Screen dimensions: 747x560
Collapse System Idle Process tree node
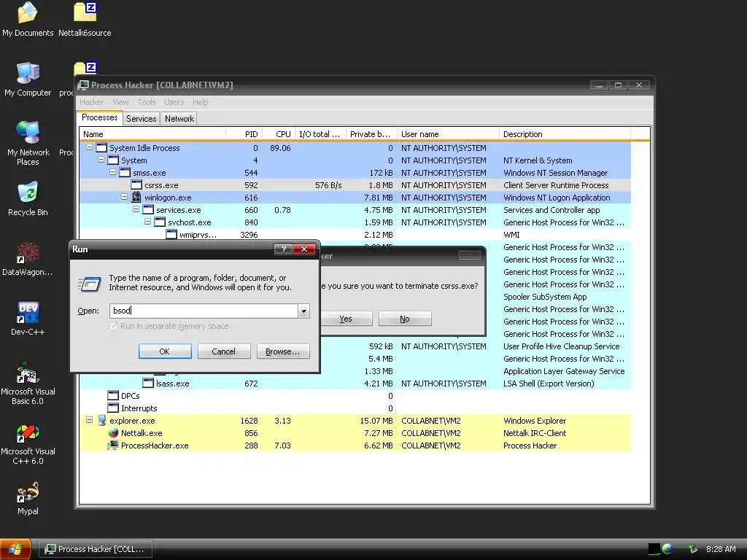pyautogui.click(x=89, y=147)
